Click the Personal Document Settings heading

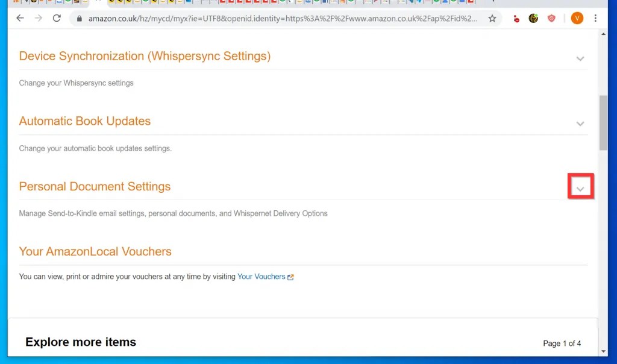[x=95, y=187]
